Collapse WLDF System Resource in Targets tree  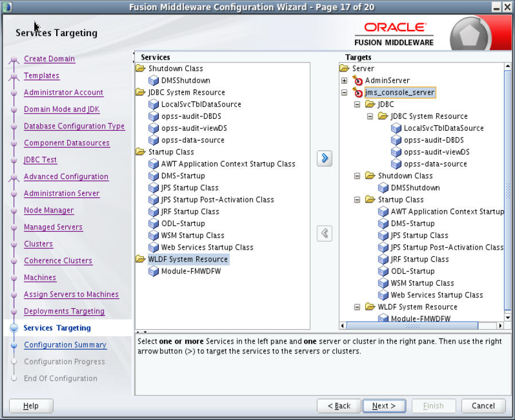[357, 307]
